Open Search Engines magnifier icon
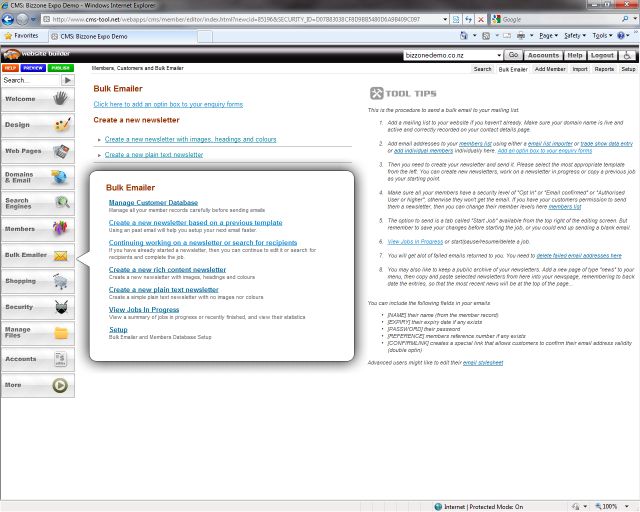The height and width of the screenshot is (512, 640). pyautogui.click(x=61, y=203)
